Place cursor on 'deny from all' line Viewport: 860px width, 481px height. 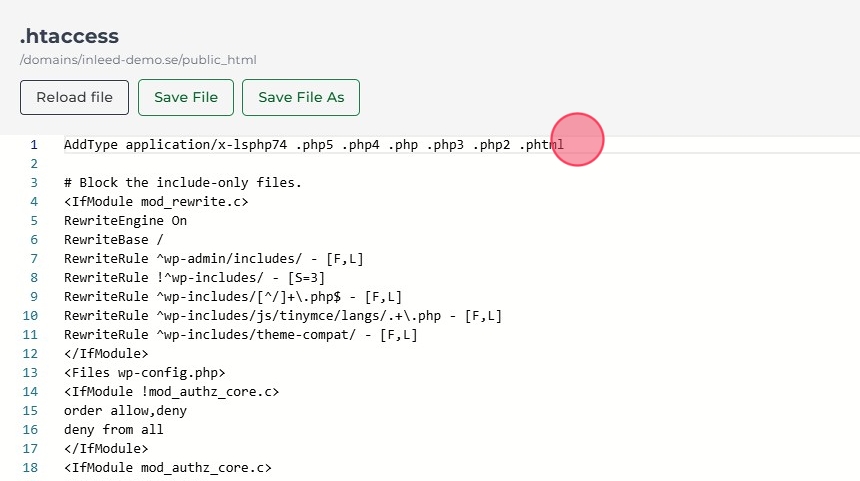tap(113, 430)
